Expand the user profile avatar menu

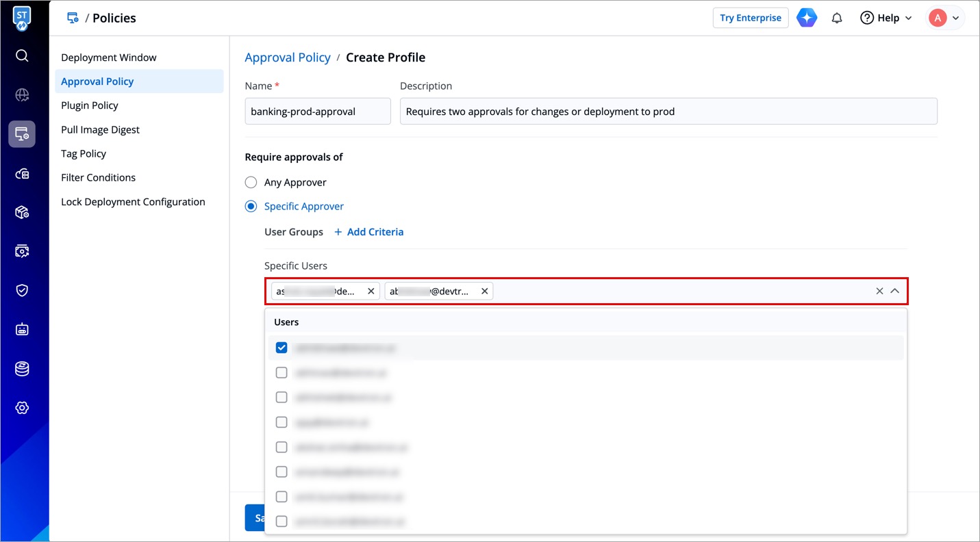tap(945, 18)
